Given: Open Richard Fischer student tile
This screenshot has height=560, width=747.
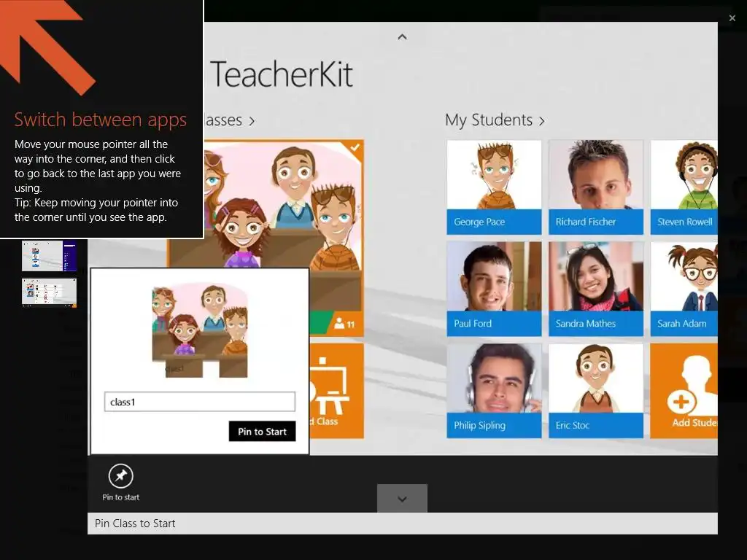Looking at the screenshot, I should tap(596, 187).
